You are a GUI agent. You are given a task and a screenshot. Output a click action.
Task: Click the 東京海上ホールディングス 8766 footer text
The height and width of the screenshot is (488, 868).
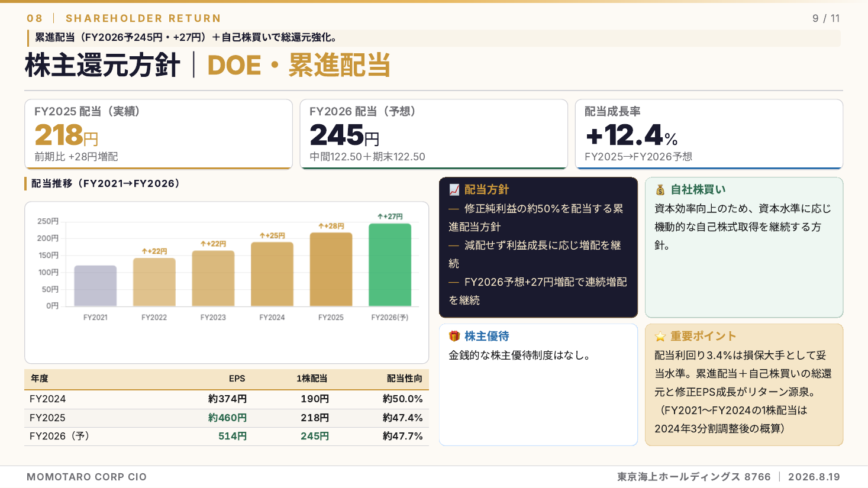click(694, 477)
